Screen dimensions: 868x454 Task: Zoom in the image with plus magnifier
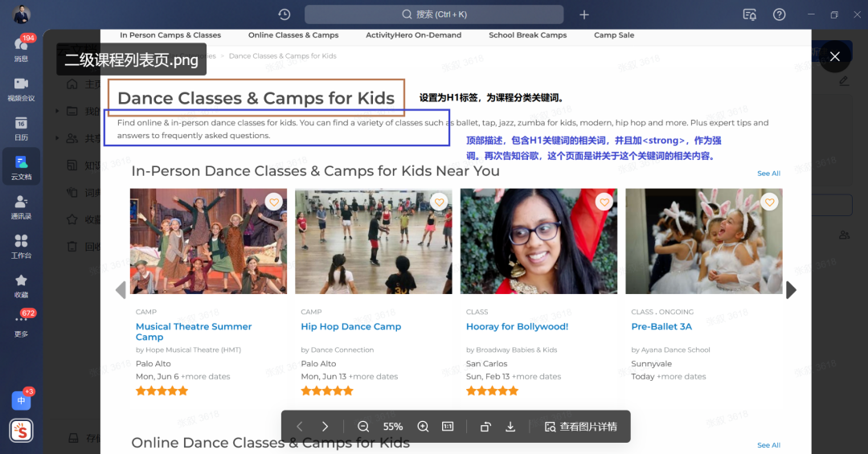click(423, 427)
